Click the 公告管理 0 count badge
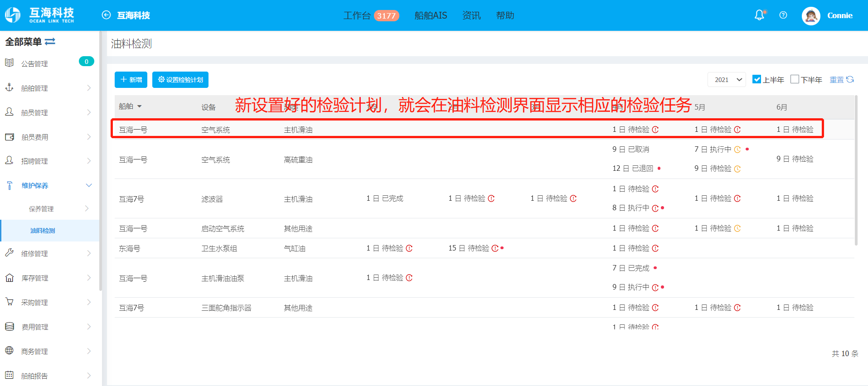This screenshot has height=386, width=868. (x=87, y=62)
